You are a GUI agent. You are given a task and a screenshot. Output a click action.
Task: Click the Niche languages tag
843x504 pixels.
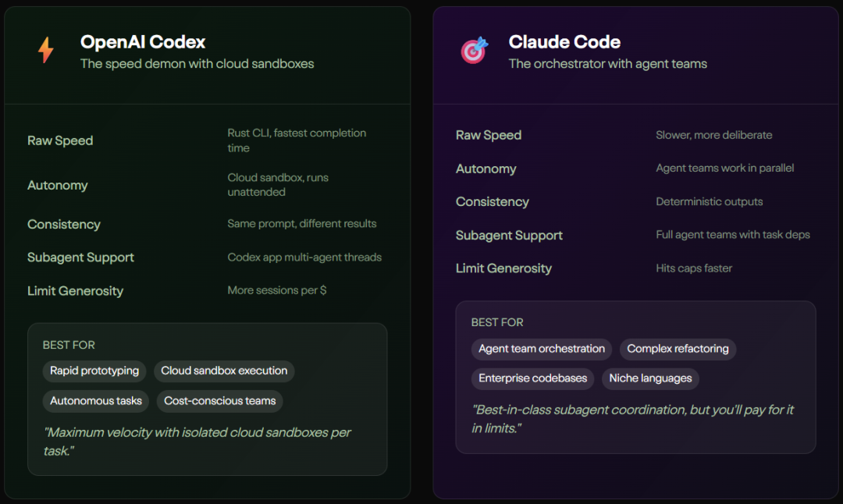(x=650, y=378)
